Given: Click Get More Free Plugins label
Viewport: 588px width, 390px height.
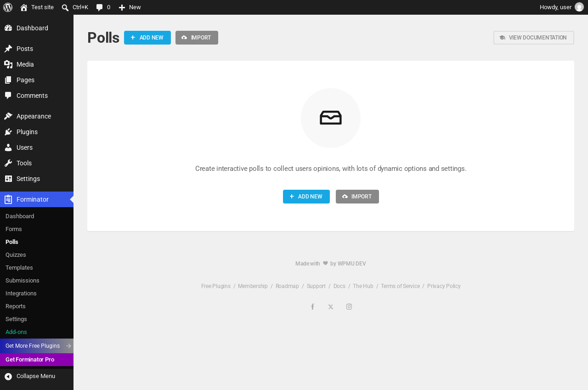Looking at the screenshot, I should pos(33,346).
